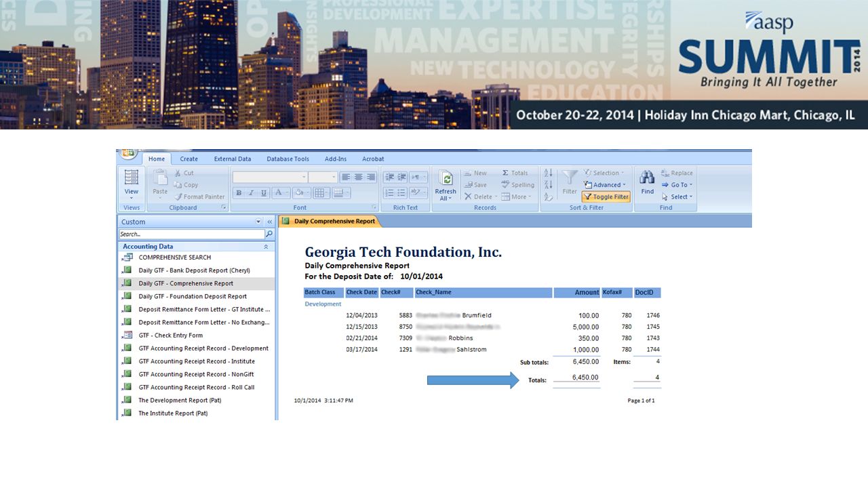Image resolution: width=868 pixels, height=488 pixels.
Task: Click Delete in the Records group
Action: click(480, 197)
